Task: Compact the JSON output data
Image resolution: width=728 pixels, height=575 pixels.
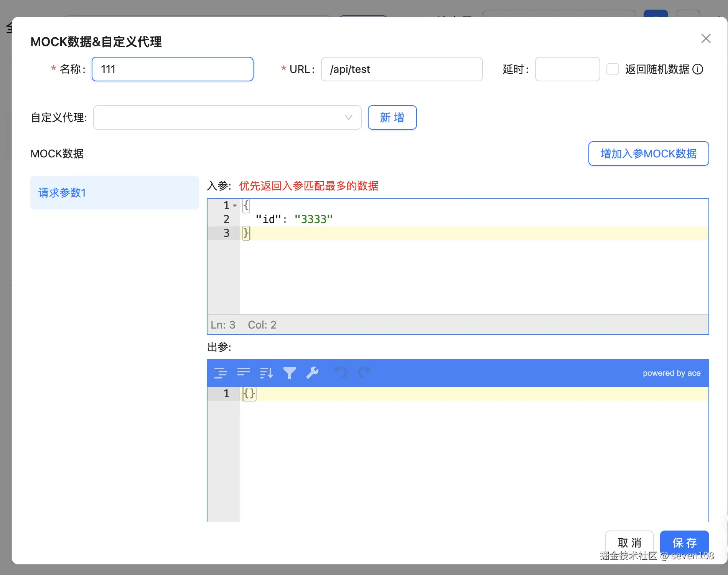Action: (243, 372)
